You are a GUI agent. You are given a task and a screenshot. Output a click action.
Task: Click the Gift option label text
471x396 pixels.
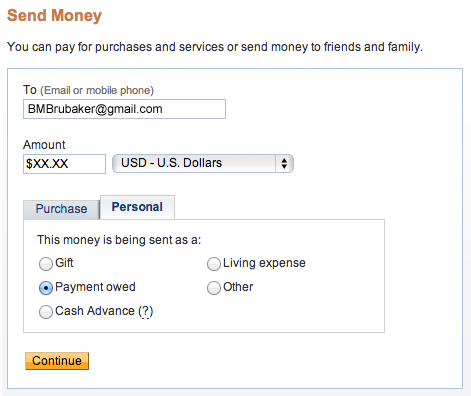(x=64, y=263)
